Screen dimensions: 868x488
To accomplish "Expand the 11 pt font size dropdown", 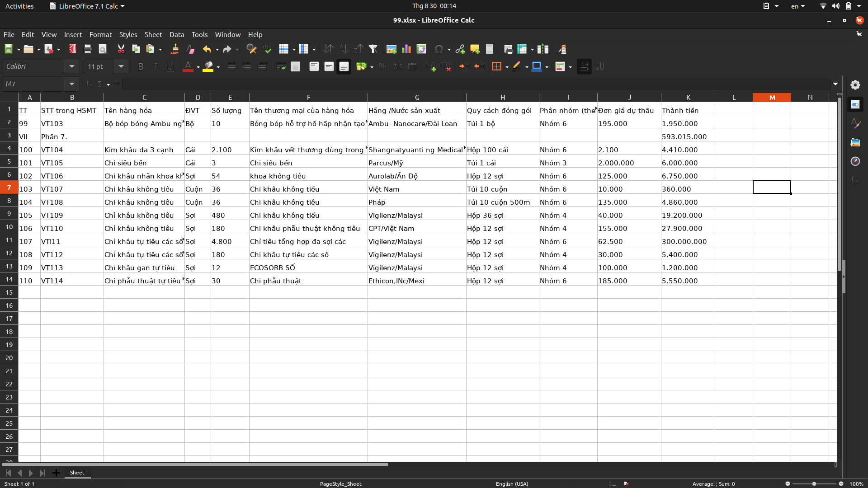I will [121, 66].
